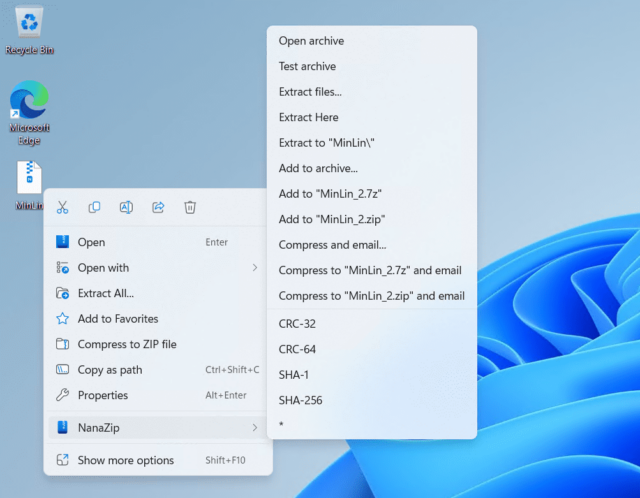Calculate SHA-1 hash
The image size is (640, 498).
tap(372, 375)
